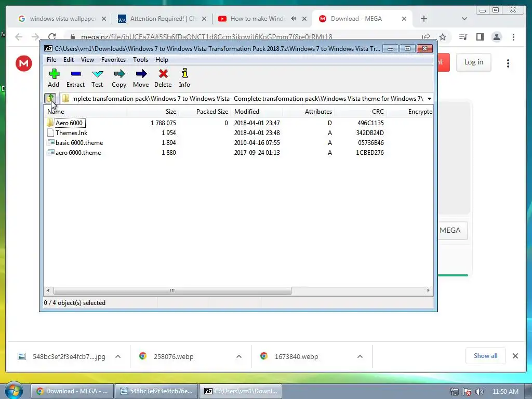The image size is (532, 399).
Task: Click Show all downloads button
Action: click(486, 356)
